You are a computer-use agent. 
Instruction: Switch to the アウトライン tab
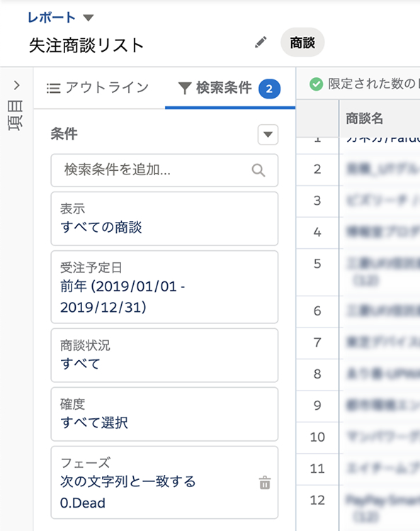98,88
